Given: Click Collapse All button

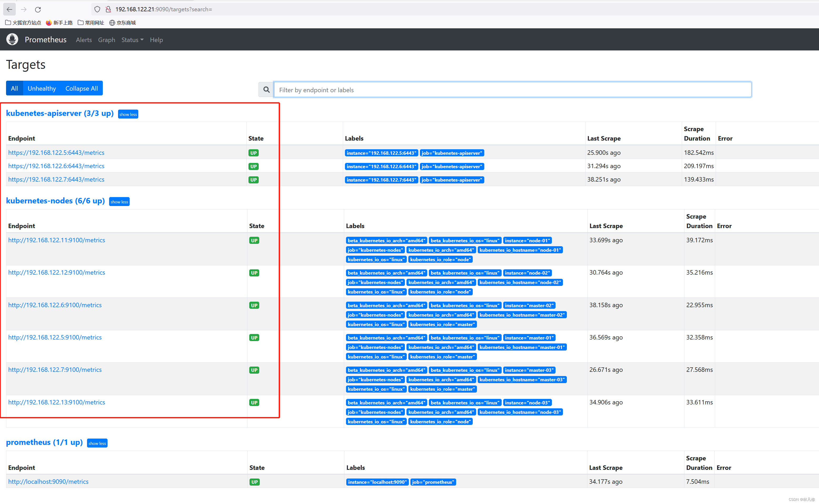Looking at the screenshot, I should pyautogui.click(x=82, y=88).
